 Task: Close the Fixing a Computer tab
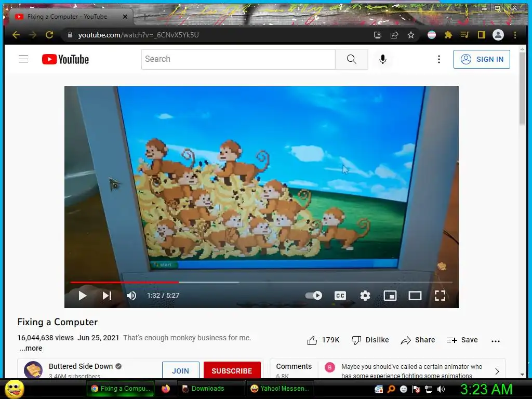click(x=125, y=17)
